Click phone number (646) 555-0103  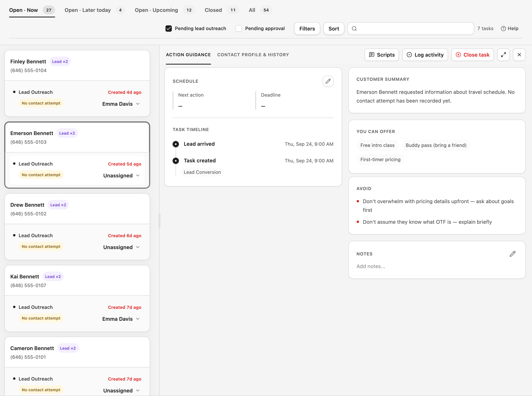click(28, 142)
